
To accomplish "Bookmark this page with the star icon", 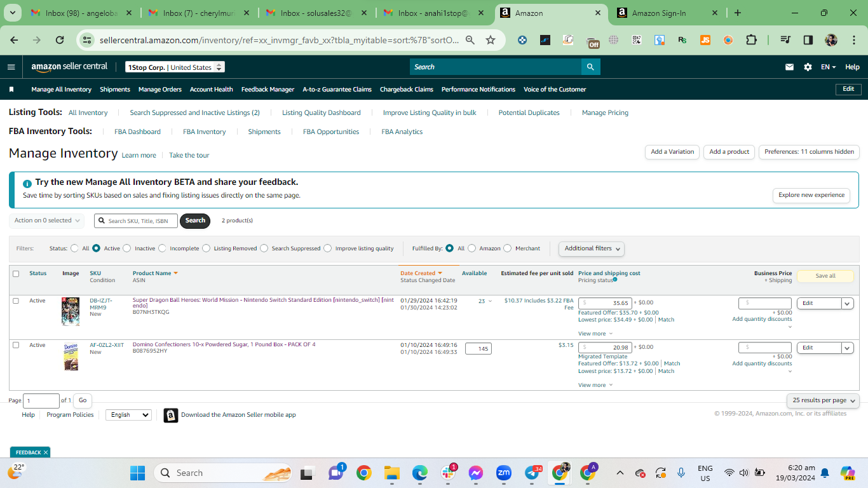I will tap(491, 40).
